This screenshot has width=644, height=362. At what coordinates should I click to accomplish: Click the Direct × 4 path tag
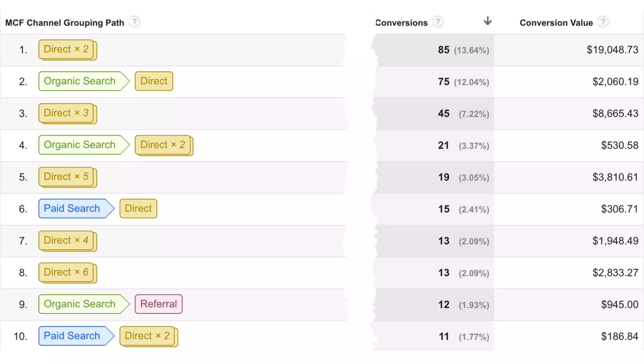tap(66, 240)
